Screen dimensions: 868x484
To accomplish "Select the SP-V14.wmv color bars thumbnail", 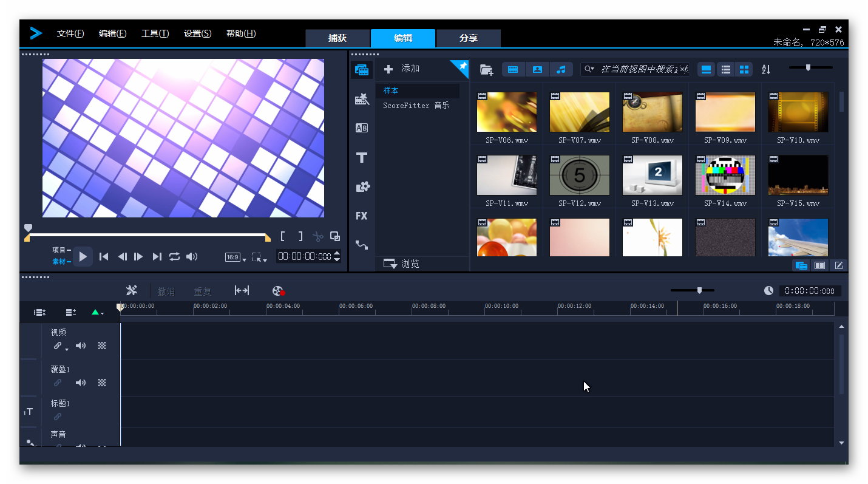I will click(x=725, y=175).
